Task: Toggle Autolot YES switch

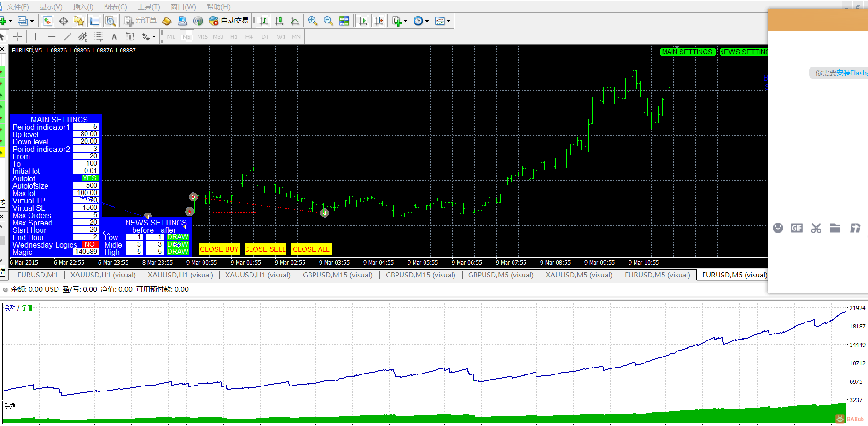Action: click(x=90, y=178)
